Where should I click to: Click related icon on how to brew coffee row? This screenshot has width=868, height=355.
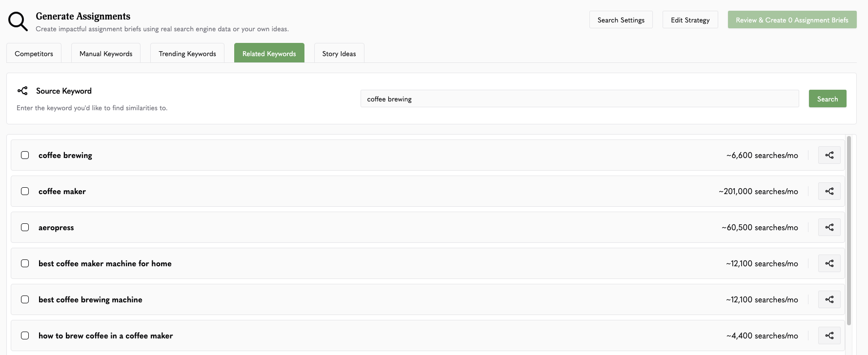[829, 335]
